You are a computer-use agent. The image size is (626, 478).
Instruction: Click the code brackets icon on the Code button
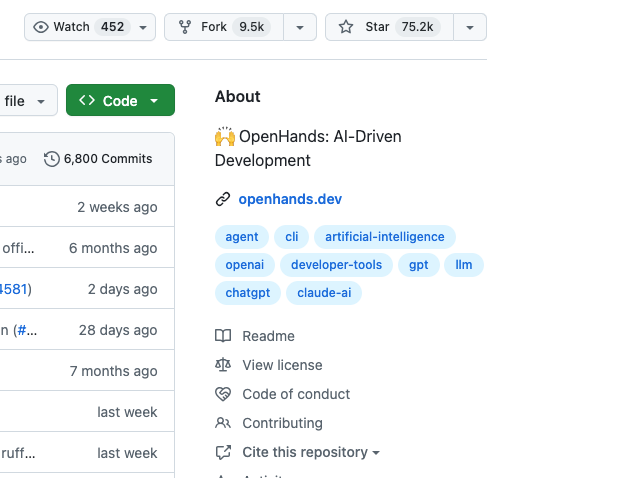coord(87,100)
